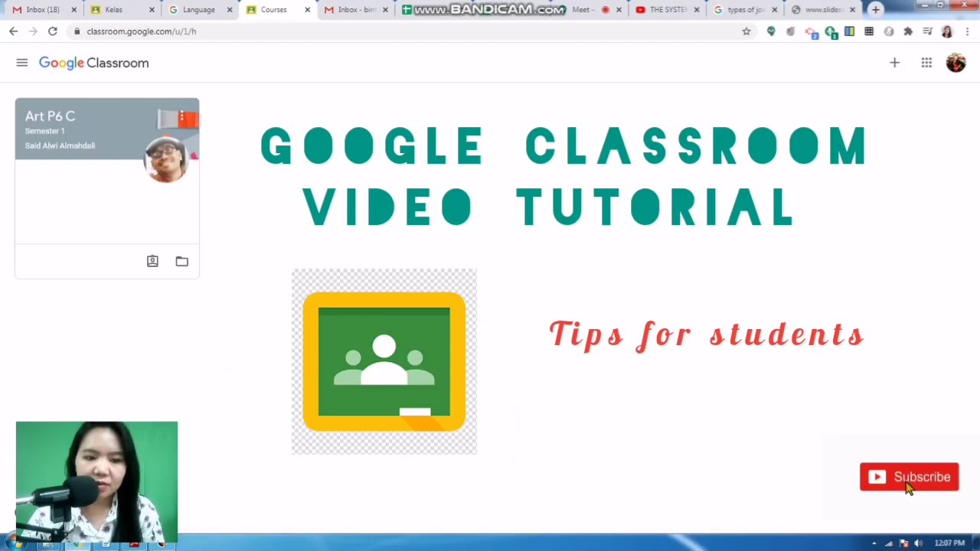Open network status in system tray
This screenshot has width=980, height=551.
889,543
